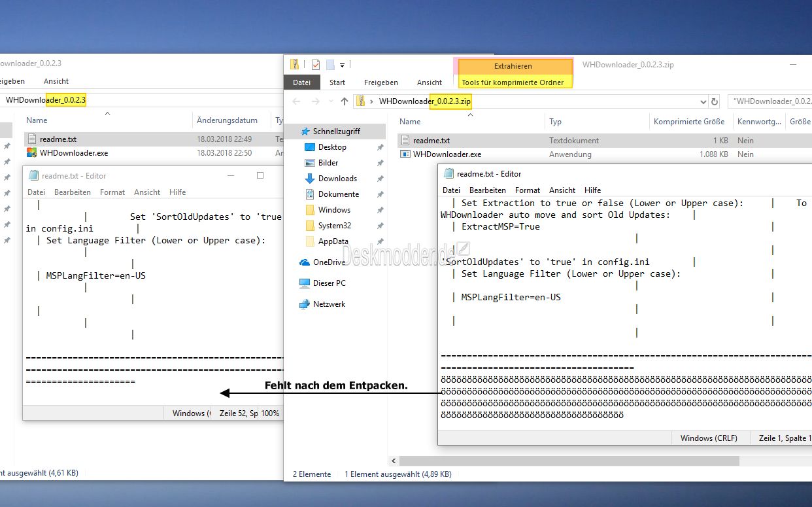Click the 1.088 KB size value
Screen dimensions: 812x507
[713, 155]
